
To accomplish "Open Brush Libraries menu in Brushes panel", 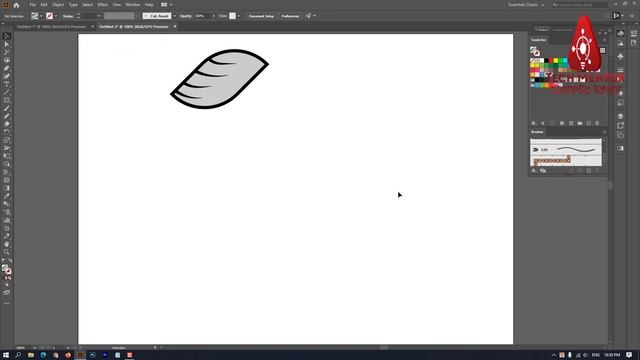I will tap(534, 171).
